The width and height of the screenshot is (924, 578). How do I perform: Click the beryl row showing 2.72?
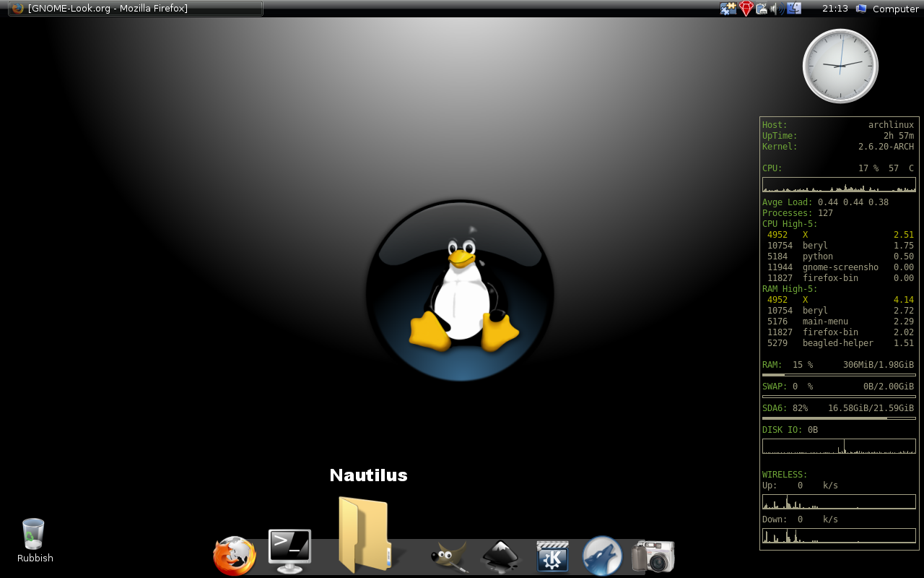tap(840, 311)
